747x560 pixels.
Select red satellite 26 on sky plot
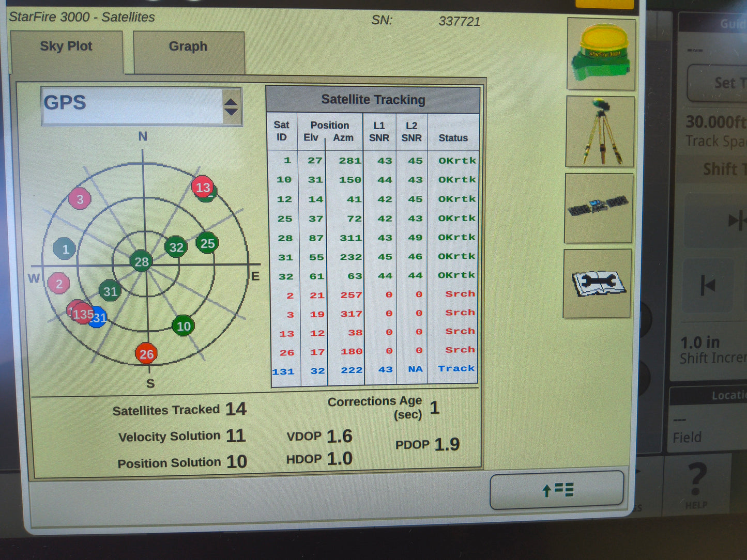tap(146, 354)
